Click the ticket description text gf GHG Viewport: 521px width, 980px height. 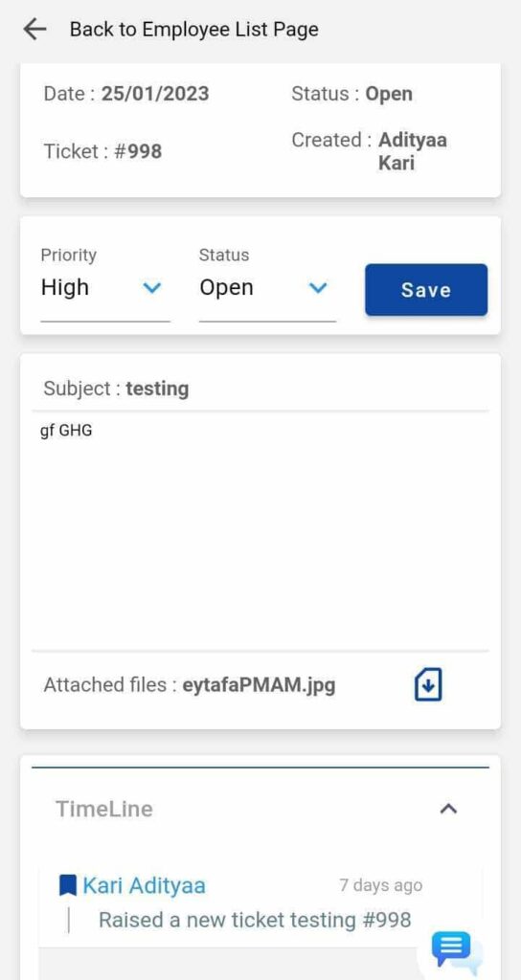click(x=66, y=431)
